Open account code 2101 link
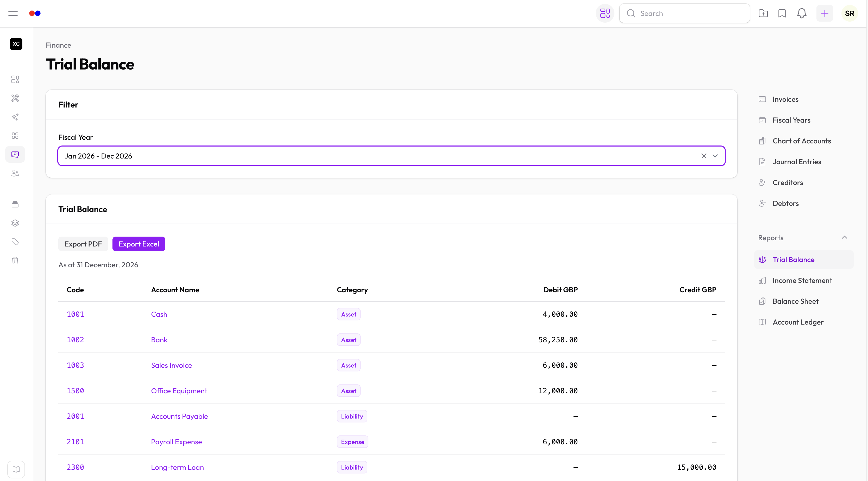The width and height of the screenshot is (868, 481). (75, 442)
